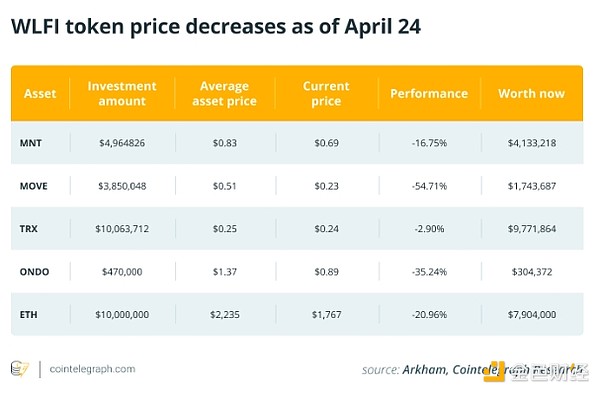Image resolution: width=600 pixels, height=393 pixels.
Task: Select the Current price column header
Action: click(326, 93)
